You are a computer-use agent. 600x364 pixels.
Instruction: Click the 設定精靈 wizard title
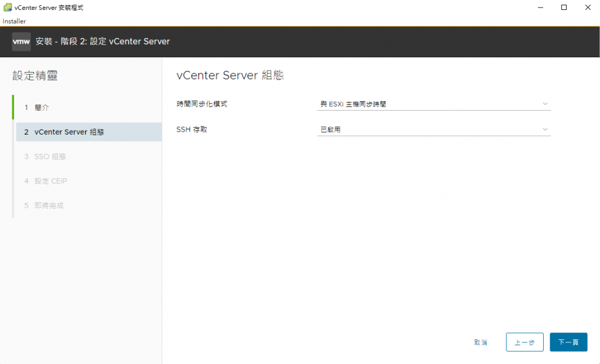[x=35, y=75]
